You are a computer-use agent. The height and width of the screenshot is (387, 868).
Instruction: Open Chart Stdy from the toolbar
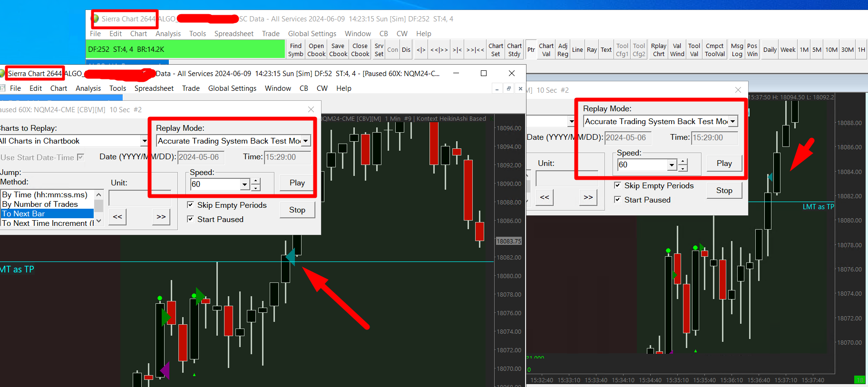[514, 49]
